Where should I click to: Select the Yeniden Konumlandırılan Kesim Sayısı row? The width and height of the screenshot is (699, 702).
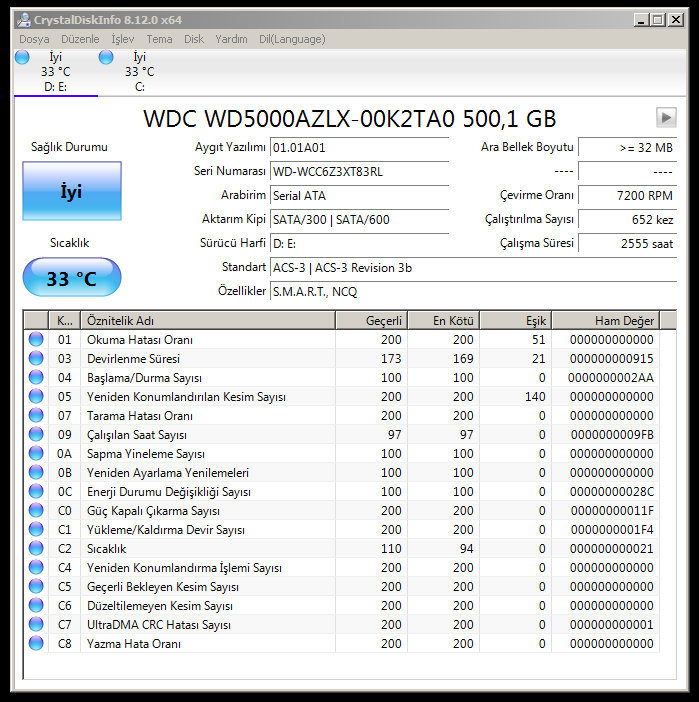point(342,396)
